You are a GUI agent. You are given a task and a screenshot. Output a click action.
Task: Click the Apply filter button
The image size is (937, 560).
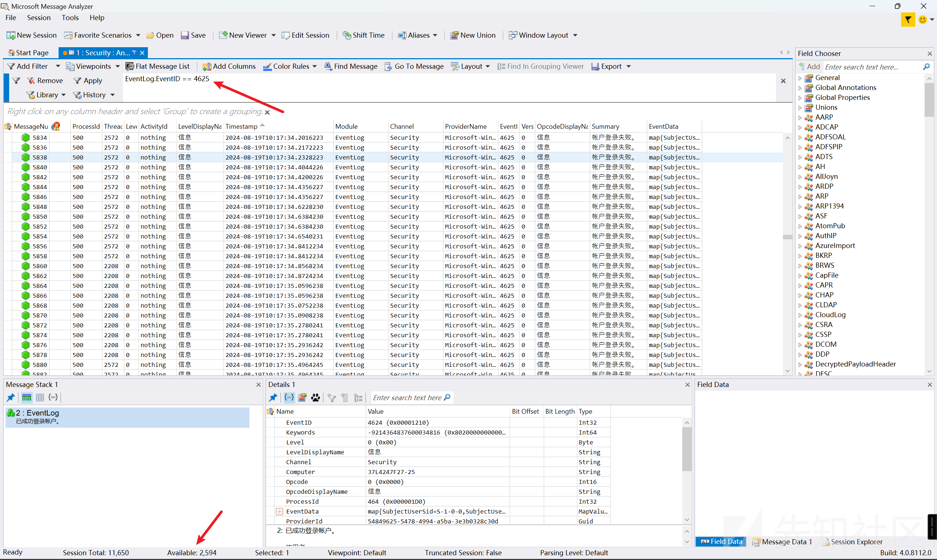[x=87, y=80]
